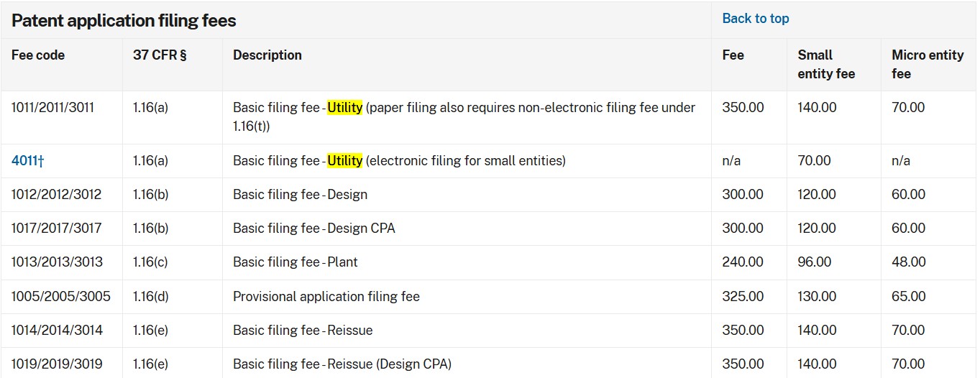Select the Basic filing fee - Design CPA row
Screen dimensions: 980x378
[x=489, y=229]
